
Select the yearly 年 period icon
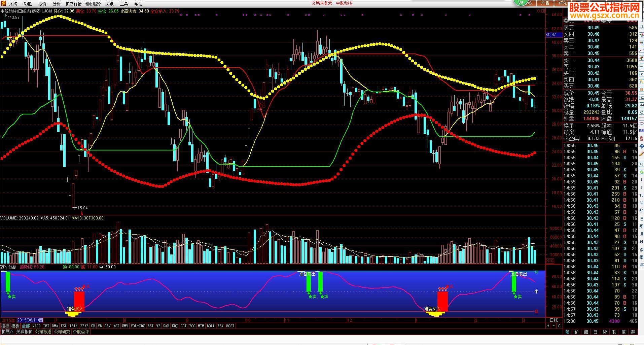[x=641, y=265]
